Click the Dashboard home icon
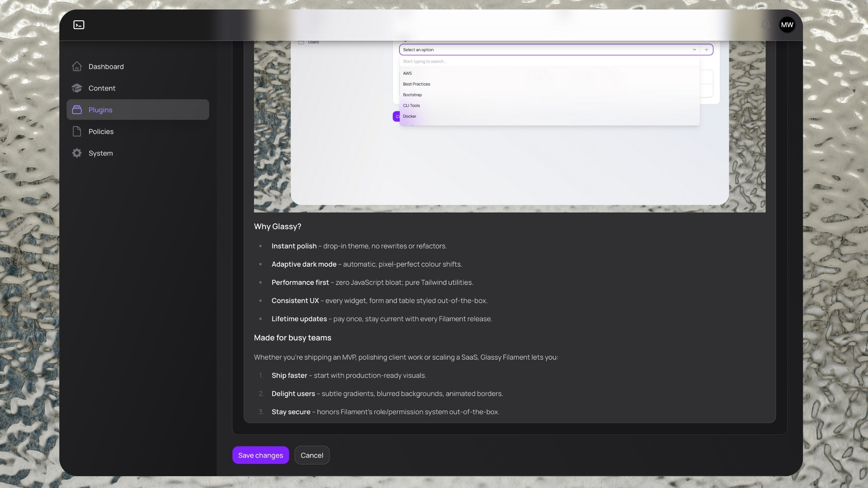The width and height of the screenshot is (868, 488). coord(77,66)
